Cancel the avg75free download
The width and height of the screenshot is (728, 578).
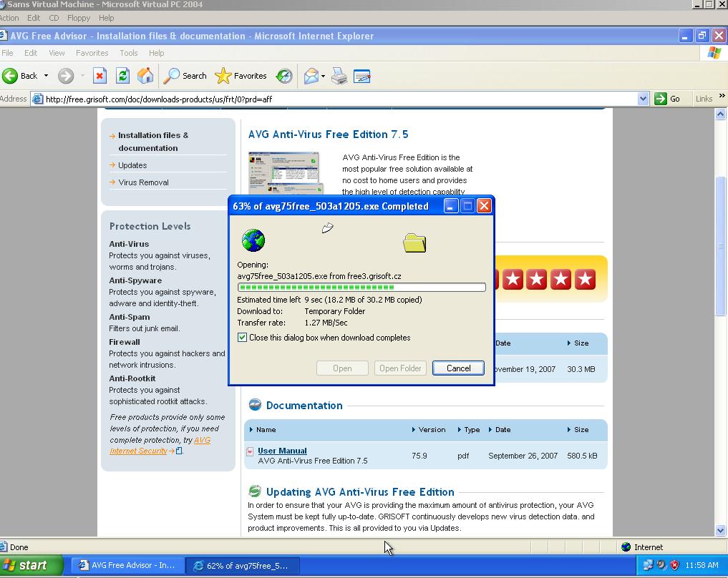click(458, 368)
